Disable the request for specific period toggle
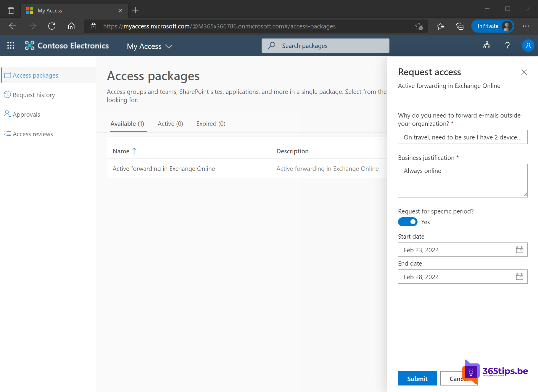Image resolution: width=538 pixels, height=392 pixels. point(407,222)
